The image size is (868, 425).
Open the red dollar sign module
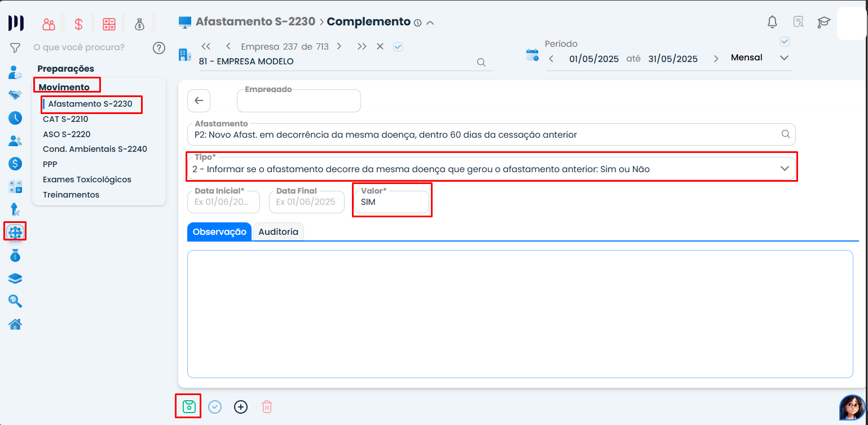click(79, 24)
